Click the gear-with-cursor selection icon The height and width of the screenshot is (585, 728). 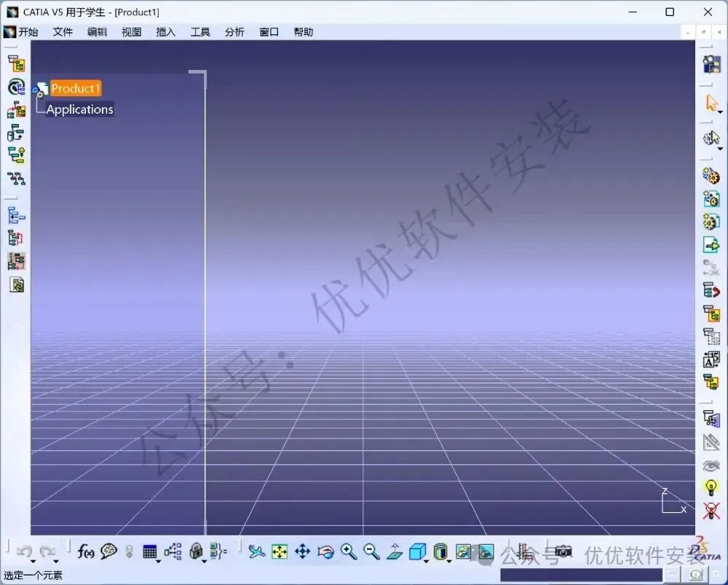(x=711, y=138)
